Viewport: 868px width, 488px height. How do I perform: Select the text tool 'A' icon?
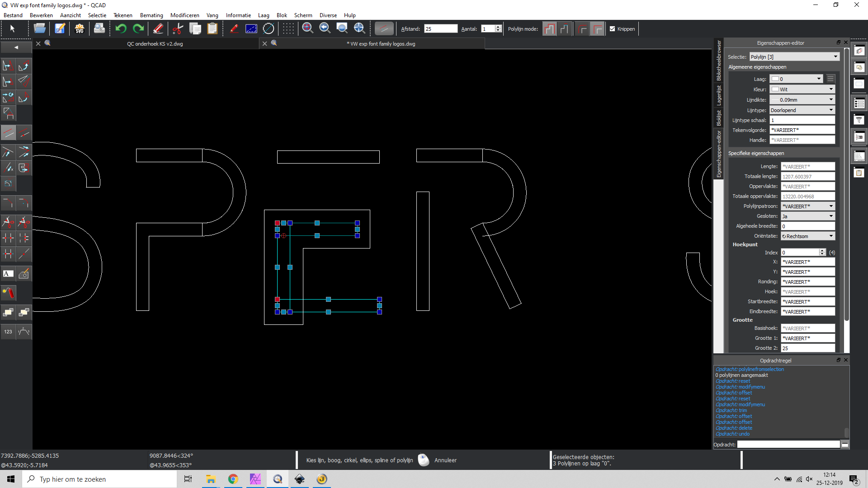(8, 274)
